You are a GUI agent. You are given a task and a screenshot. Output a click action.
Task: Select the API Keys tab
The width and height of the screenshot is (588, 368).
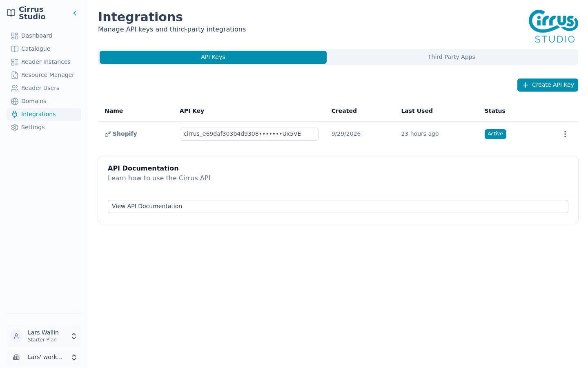tap(213, 57)
